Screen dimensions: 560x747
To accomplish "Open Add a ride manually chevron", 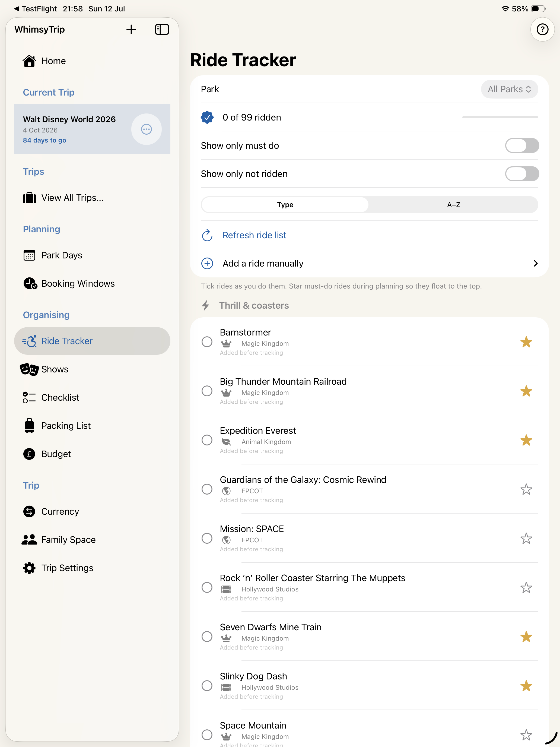I will tap(535, 263).
